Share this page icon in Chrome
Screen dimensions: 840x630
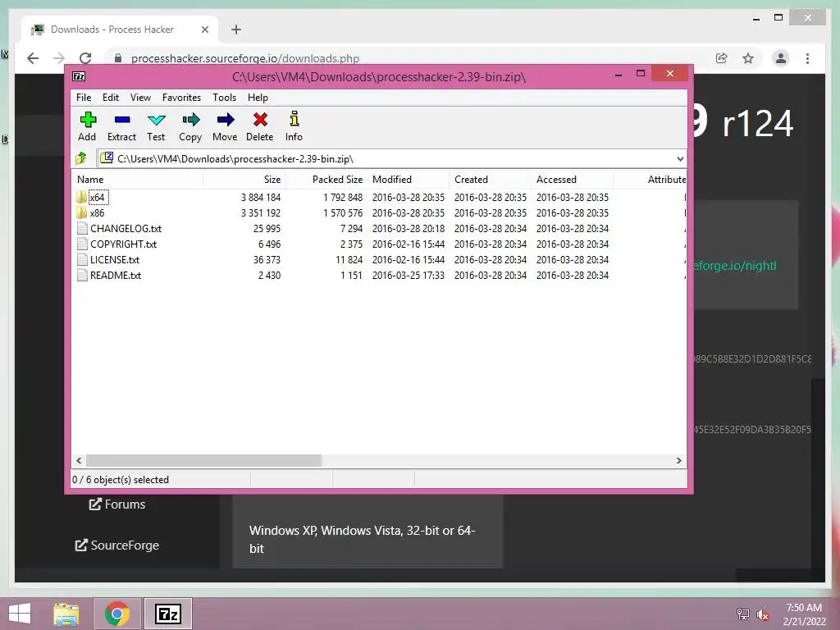pyautogui.click(x=722, y=58)
